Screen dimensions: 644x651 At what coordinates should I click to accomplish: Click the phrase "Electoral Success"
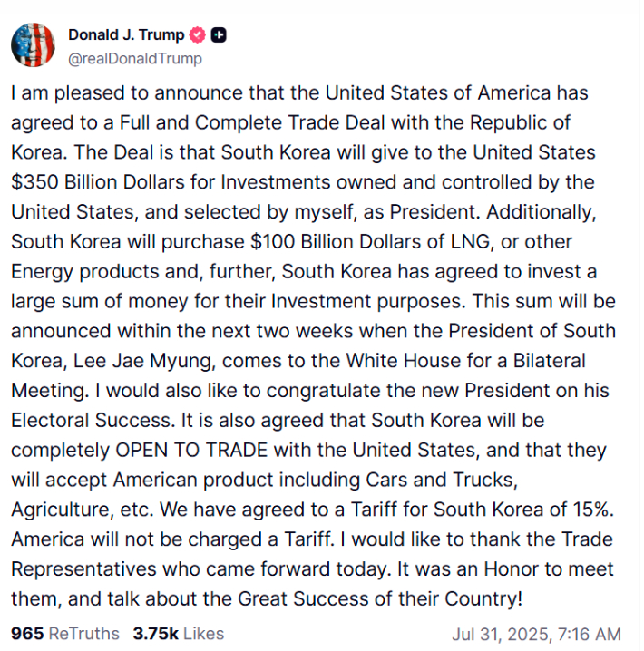79,420
